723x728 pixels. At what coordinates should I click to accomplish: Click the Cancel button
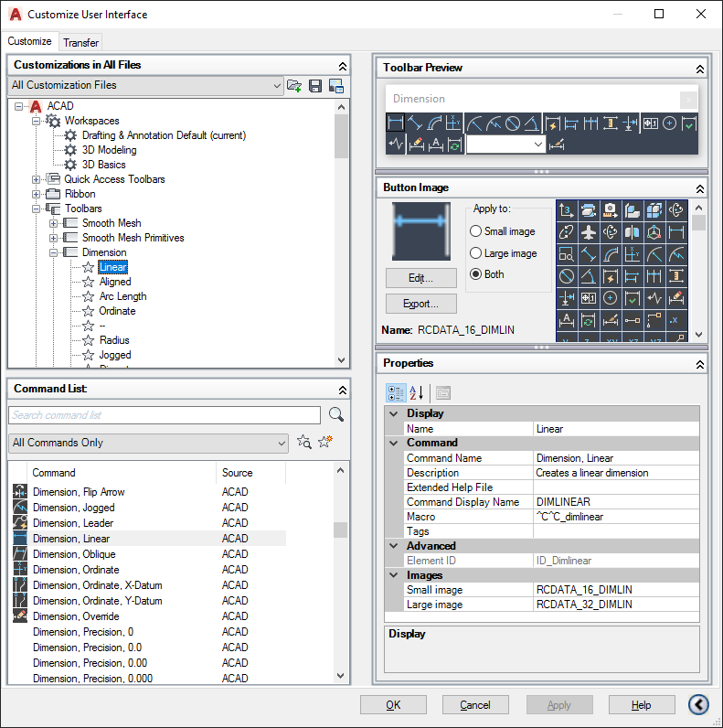pos(475,705)
